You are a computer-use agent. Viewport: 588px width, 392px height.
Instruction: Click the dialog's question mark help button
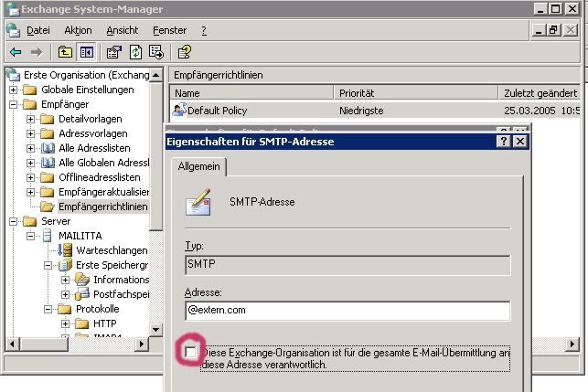503,142
